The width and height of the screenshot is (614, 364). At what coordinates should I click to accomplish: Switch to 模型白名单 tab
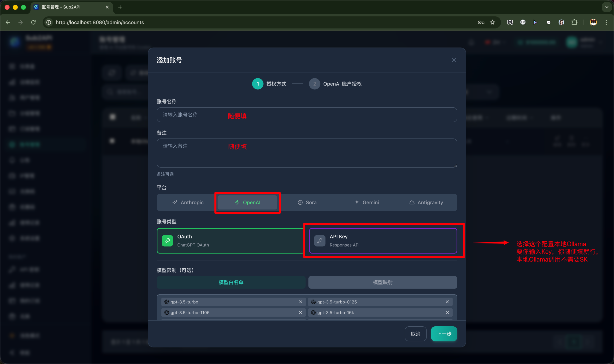pos(231,282)
